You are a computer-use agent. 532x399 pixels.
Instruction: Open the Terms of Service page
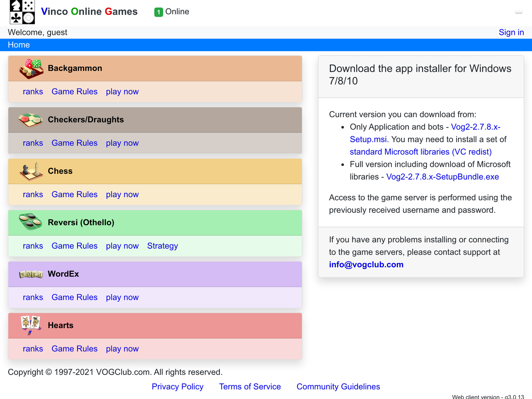[x=250, y=387]
